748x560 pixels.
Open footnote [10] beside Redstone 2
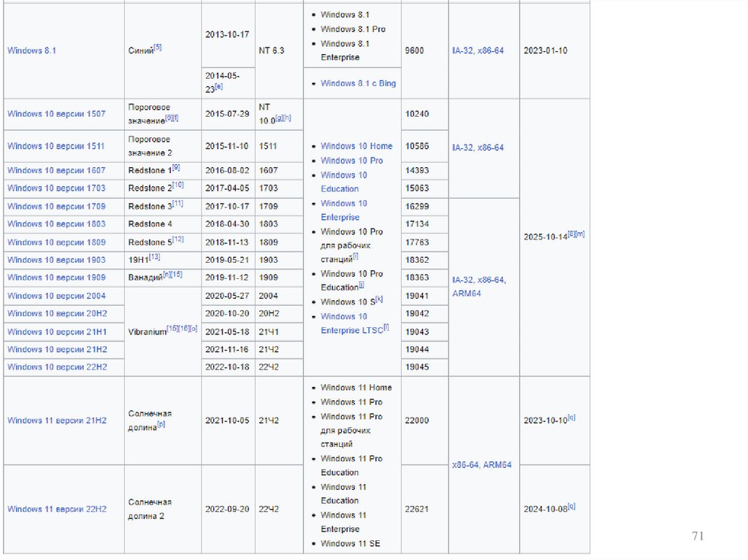click(x=178, y=185)
